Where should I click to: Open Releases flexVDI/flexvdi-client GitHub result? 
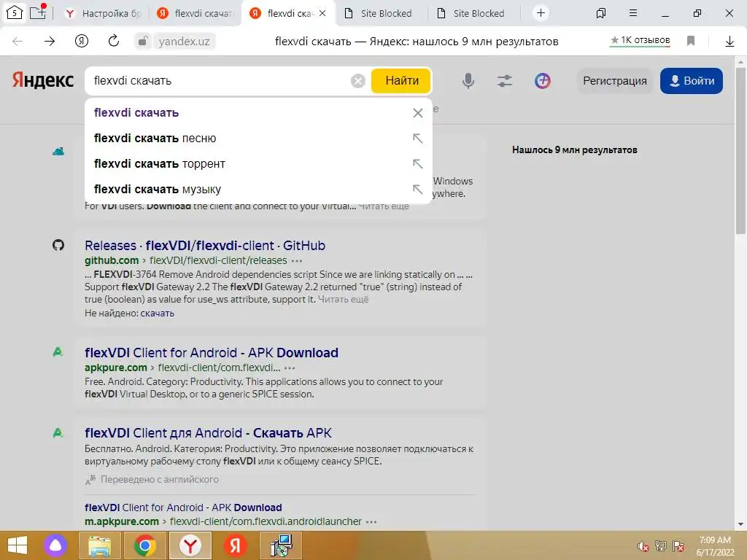point(205,246)
